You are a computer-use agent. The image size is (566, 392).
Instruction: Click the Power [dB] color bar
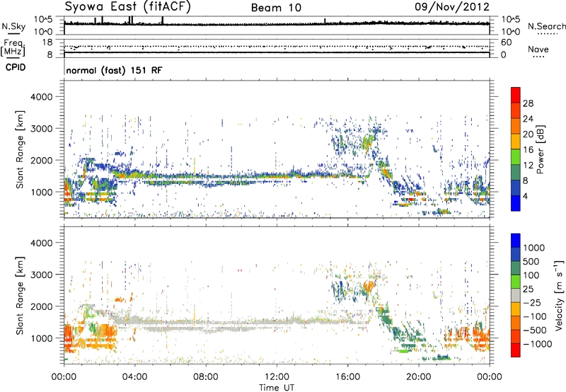(x=516, y=149)
